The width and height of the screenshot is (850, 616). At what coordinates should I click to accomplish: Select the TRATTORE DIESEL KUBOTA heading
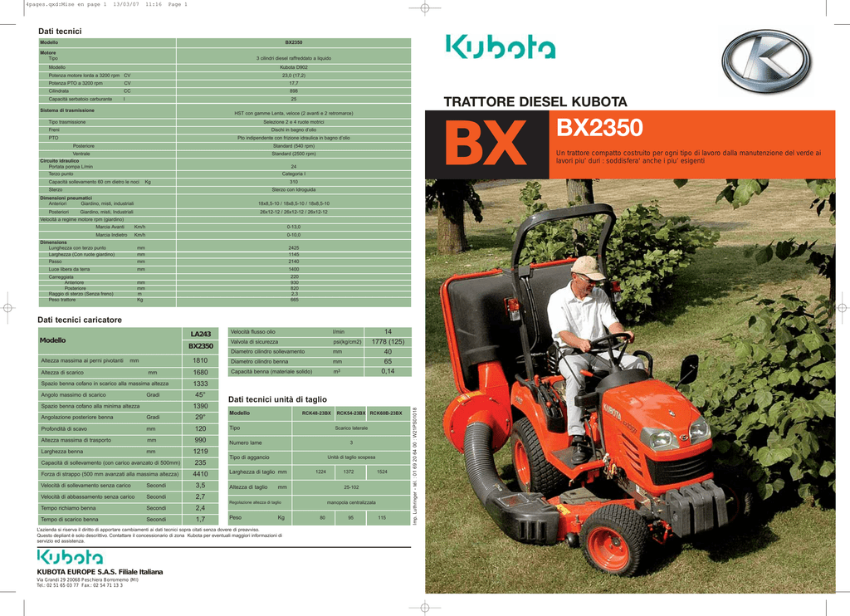(535, 102)
